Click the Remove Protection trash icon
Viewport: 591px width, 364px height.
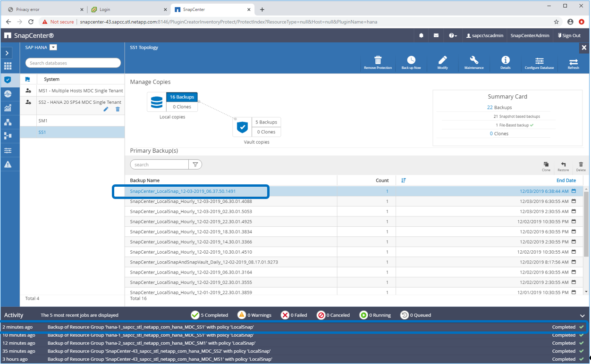[x=378, y=60]
